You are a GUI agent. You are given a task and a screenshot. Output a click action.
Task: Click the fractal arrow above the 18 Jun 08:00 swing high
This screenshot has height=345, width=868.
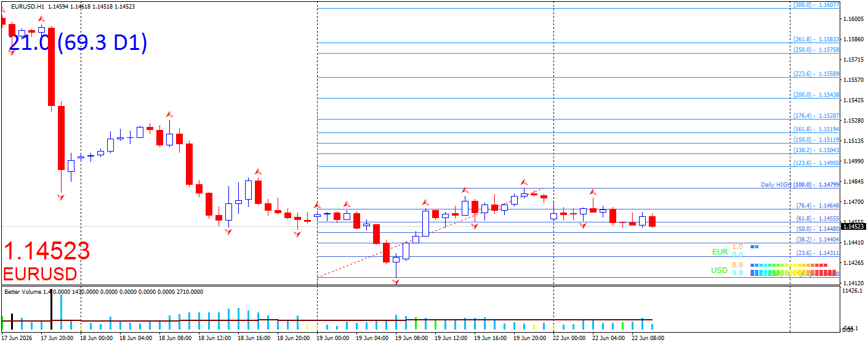pos(169,115)
